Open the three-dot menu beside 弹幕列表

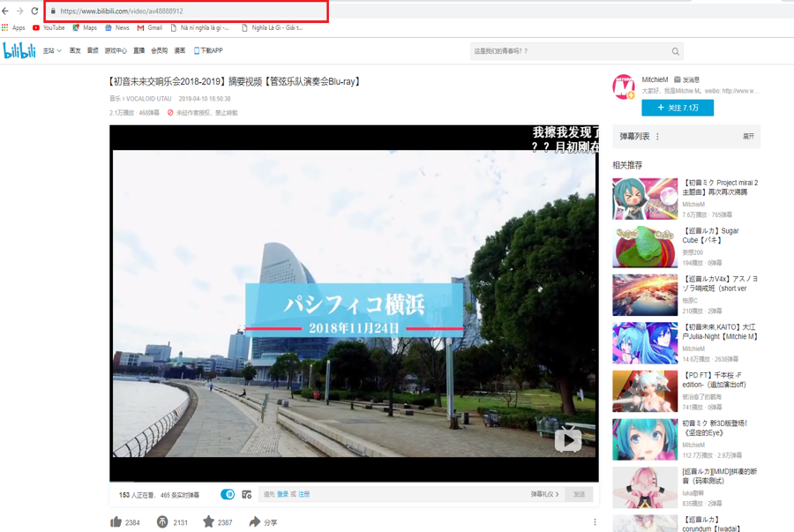(658, 137)
